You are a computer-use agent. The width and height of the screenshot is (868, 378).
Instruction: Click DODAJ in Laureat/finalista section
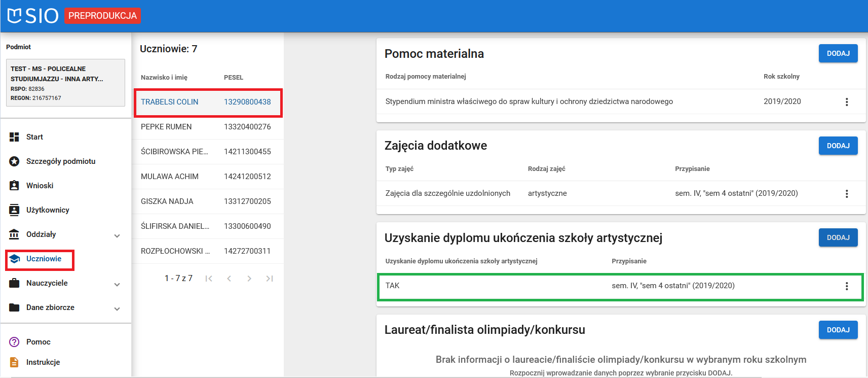point(838,330)
